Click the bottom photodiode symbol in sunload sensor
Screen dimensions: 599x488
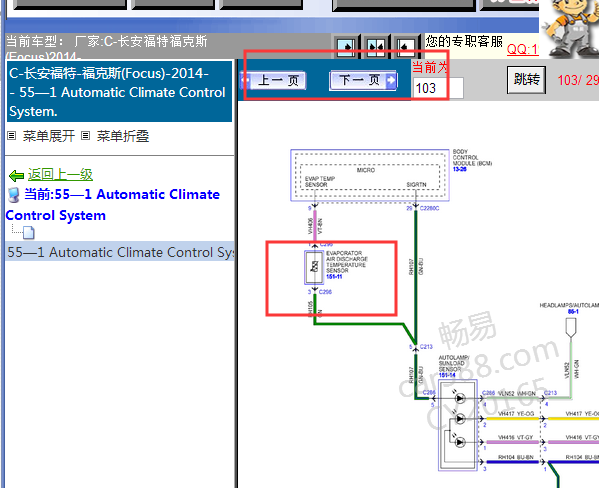tap(459, 442)
